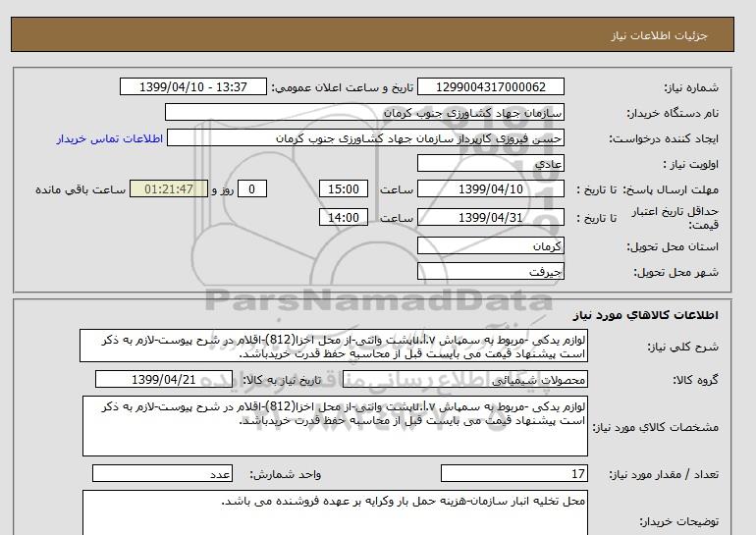
Task: Click the مشخصات کالای مورد نیاز text area
Action: tap(335, 426)
